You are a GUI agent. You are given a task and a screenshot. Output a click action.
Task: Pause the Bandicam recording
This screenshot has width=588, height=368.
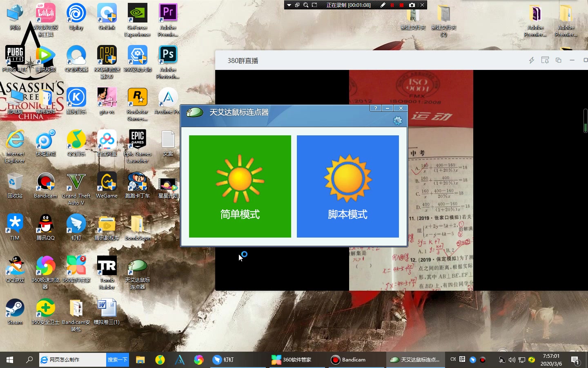pos(392,5)
